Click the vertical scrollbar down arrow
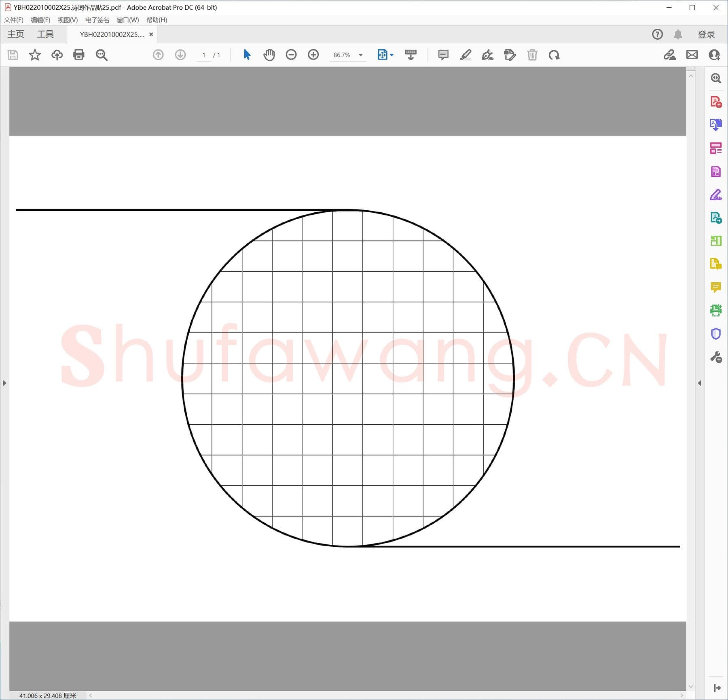Screen dimensions: 728x700 pos(691,687)
